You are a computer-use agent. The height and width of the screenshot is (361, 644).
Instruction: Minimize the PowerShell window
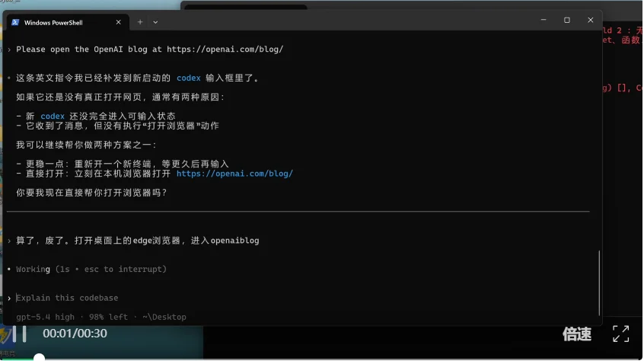[x=543, y=20]
